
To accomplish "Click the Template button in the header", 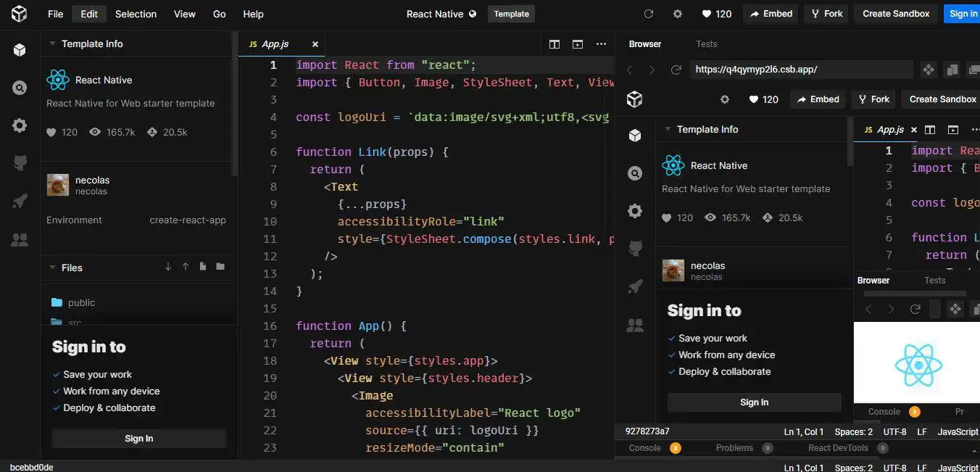I will click(x=512, y=14).
